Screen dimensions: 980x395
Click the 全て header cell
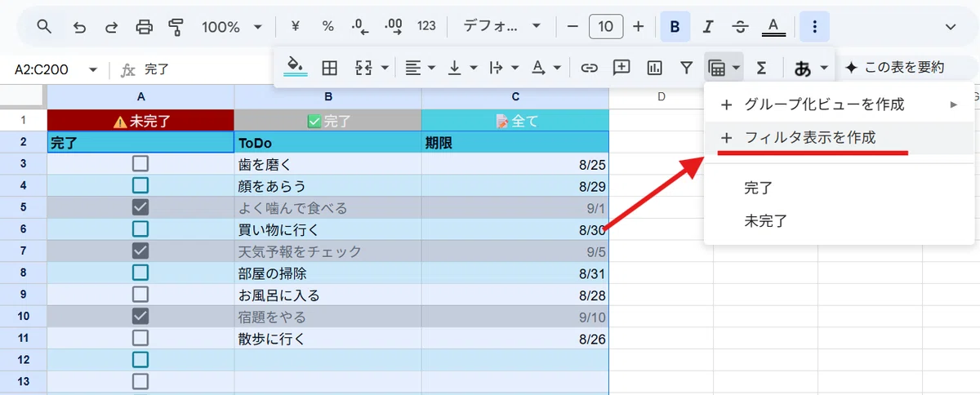click(x=515, y=121)
